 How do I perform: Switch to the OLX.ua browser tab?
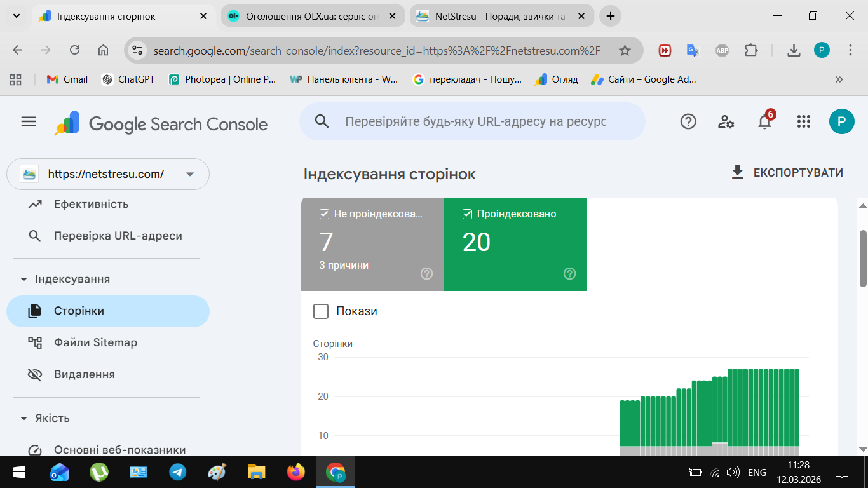311,17
